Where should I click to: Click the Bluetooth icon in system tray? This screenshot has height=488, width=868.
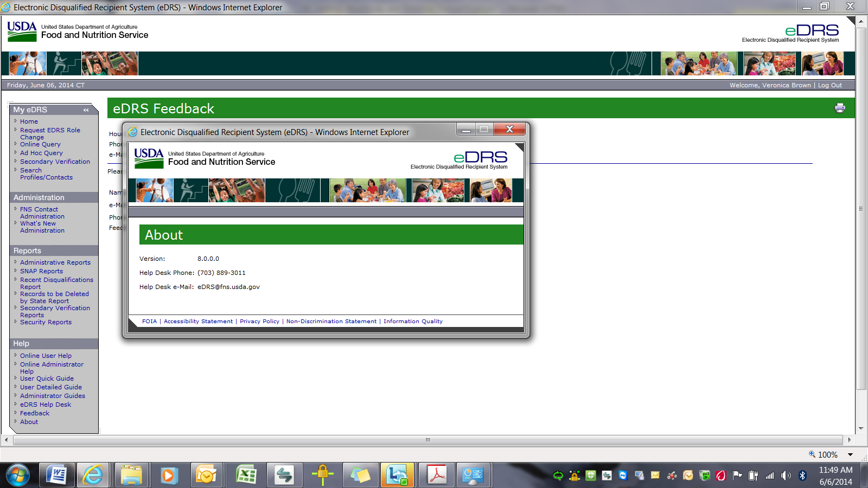tap(802, 476)
